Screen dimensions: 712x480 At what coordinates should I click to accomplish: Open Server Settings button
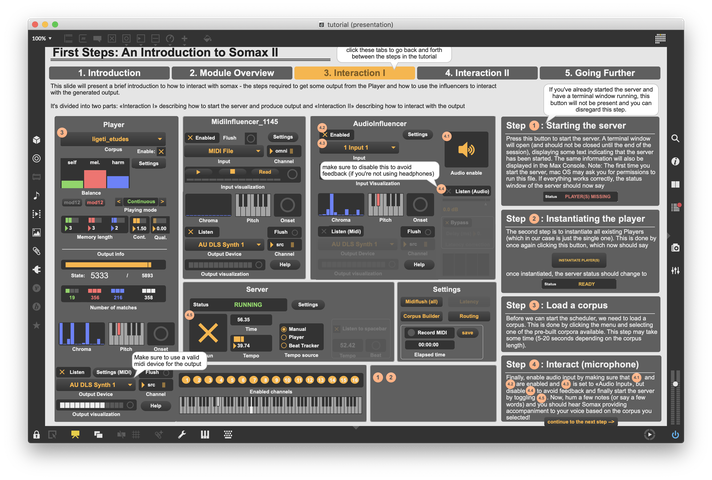point(308,305)
